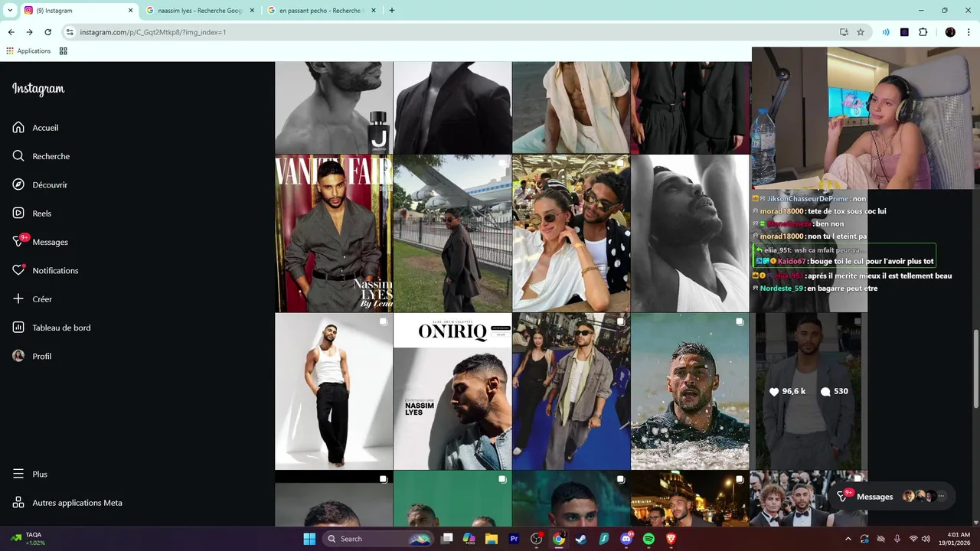Open the perfume bottle J post
980x551 pixels.
coord(334,108)
